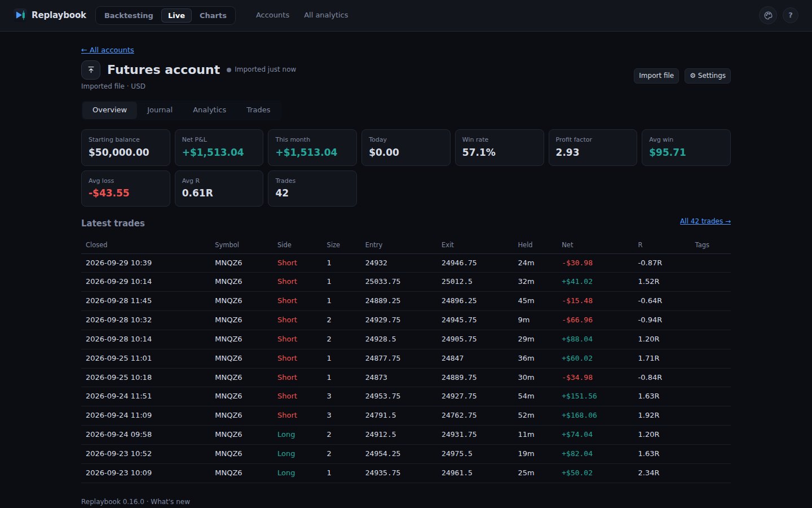Select the Overview tab
812x508 pixels.
click(x=110, y=110)
